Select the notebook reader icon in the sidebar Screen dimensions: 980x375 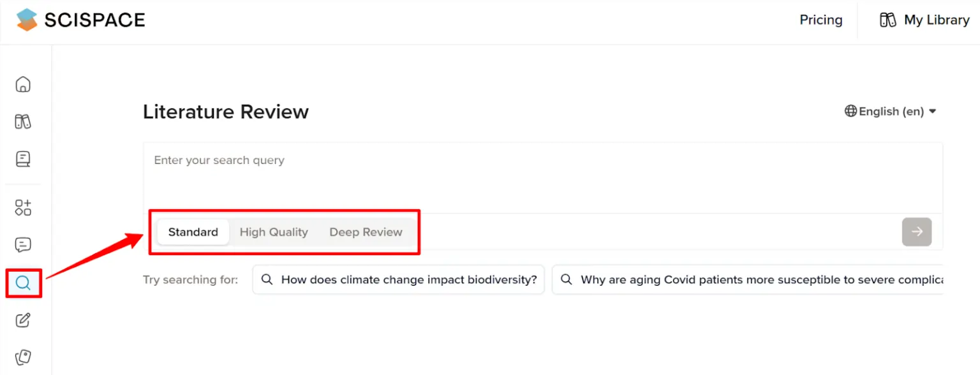click(23, 158)
